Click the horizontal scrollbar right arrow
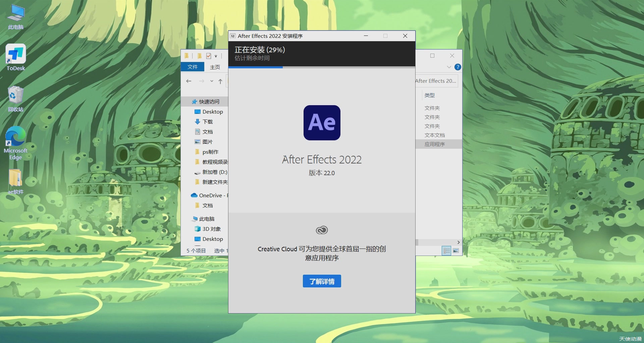644x343 pixels. coord(459,242)
